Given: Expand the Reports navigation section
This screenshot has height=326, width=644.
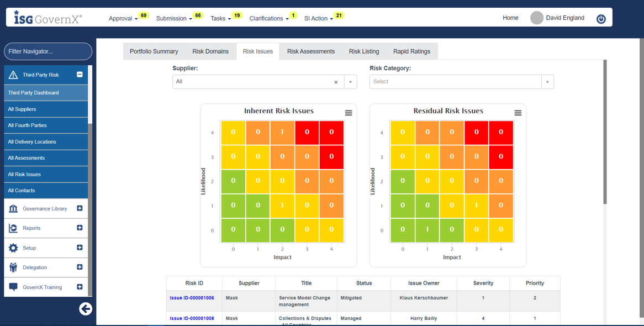Looking at the screenshot, I should coord(80,228).
